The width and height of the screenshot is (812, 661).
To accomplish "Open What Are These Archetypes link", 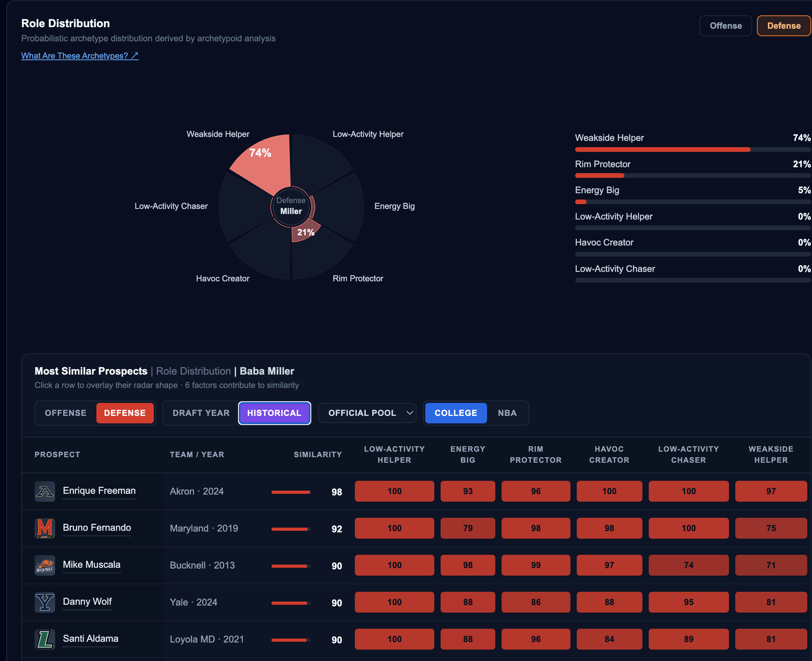I will pos(80,56).
